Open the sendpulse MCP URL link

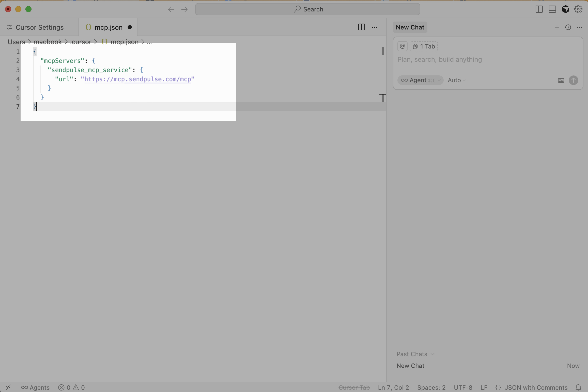pyautogui.click(x=137, y=79)
